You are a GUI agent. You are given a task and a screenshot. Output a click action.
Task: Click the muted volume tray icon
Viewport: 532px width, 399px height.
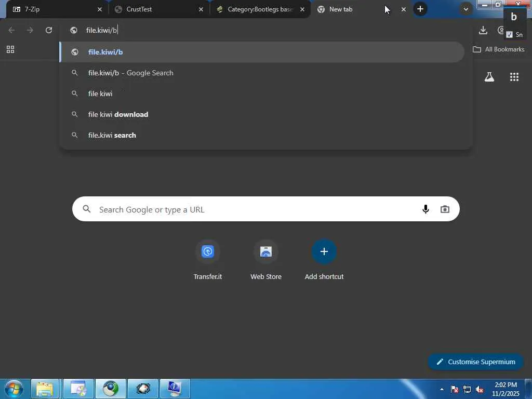tap(480, 389)
